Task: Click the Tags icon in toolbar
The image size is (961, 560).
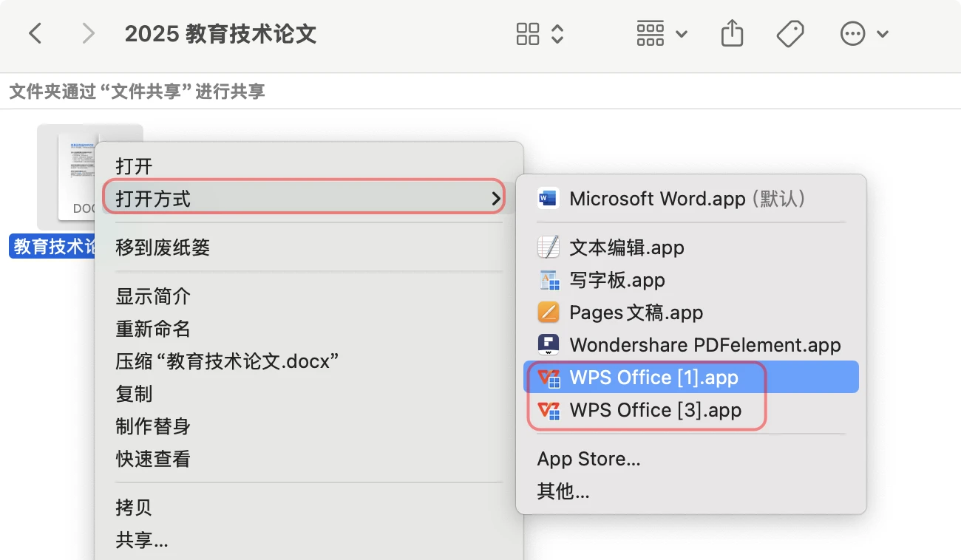Action: [789, 34]
